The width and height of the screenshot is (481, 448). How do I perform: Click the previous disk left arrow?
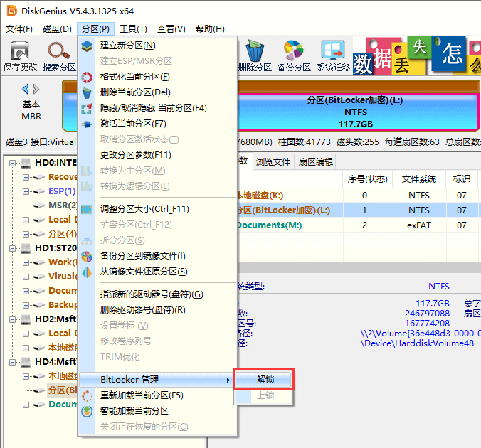point(25,89)
